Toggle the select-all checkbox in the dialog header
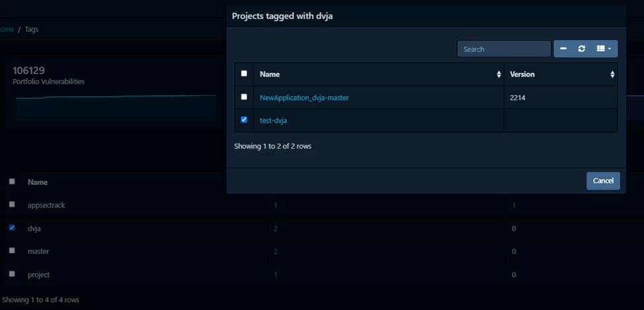Screen dimensions: 644x310 [x=244, y=73]
